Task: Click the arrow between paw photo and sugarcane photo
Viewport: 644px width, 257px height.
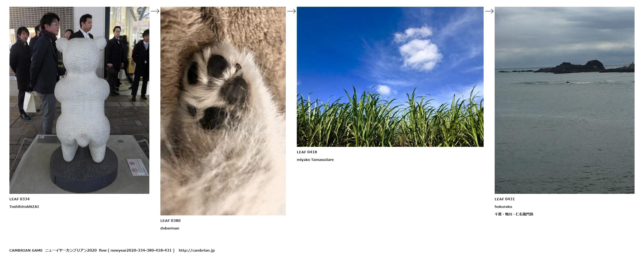Action: click(x=291, y=11)
